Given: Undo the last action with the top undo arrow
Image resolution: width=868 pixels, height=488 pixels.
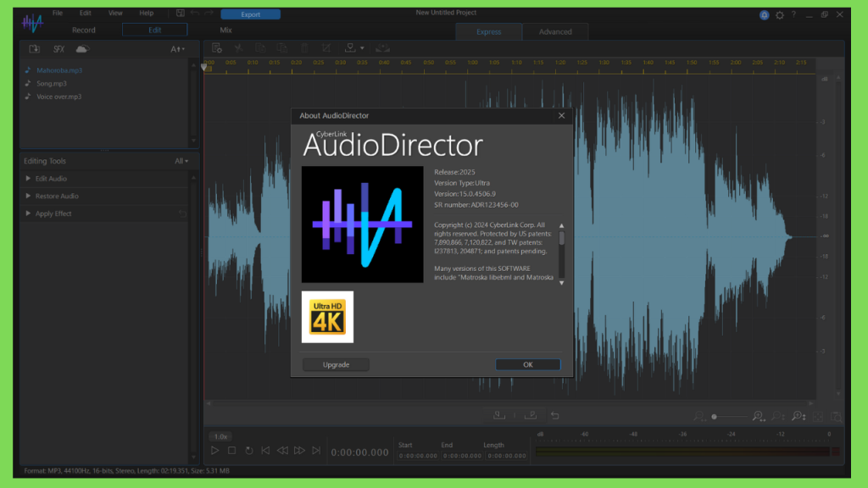Looking at the screenshot, I should pos(195,14).
